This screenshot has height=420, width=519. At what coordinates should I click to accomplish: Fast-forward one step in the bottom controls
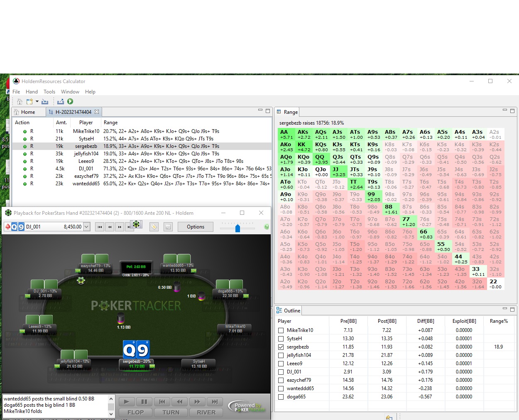tap(197, 402)
